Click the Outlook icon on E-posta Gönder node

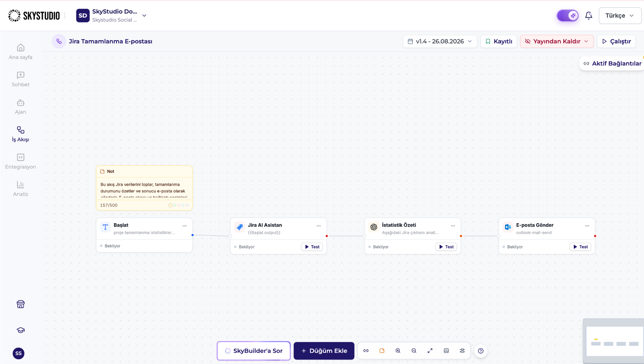508,227
